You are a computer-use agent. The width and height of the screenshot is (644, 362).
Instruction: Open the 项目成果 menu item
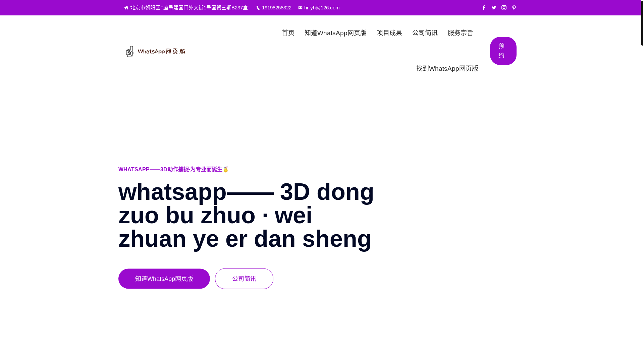click(x=389, y=33)
